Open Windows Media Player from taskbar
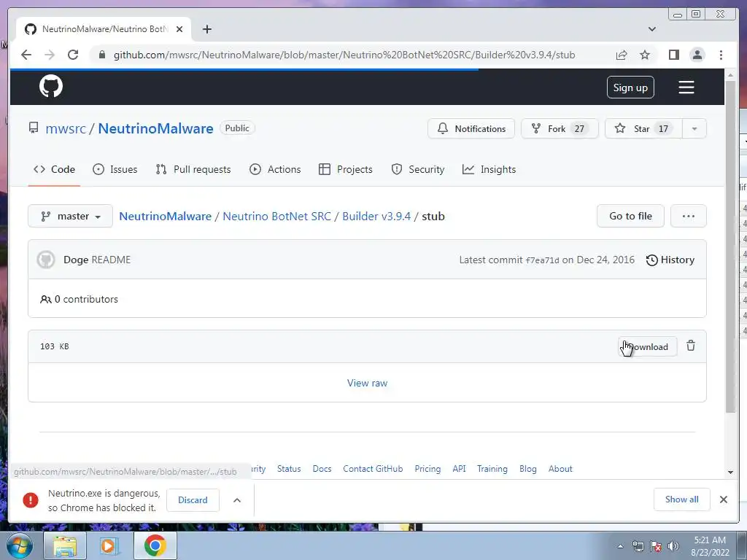The height and width of the screenshot is (560, 747). 109,545
